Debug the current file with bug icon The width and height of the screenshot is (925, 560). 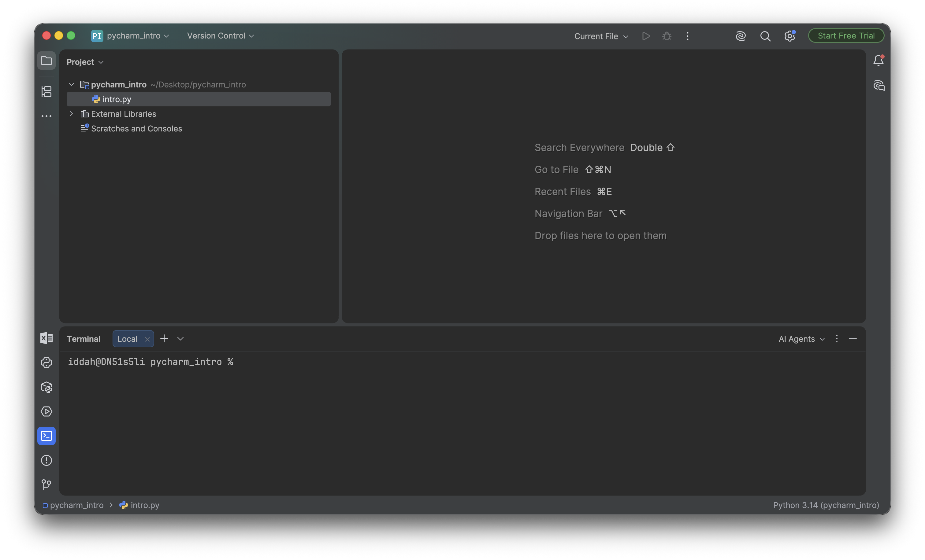667,36
